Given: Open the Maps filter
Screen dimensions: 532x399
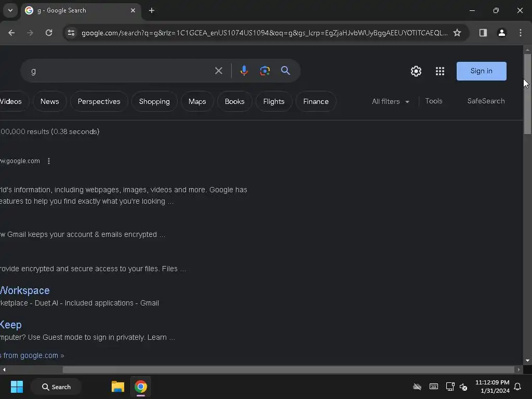Looking at the screenshot, I should [197, 101].
